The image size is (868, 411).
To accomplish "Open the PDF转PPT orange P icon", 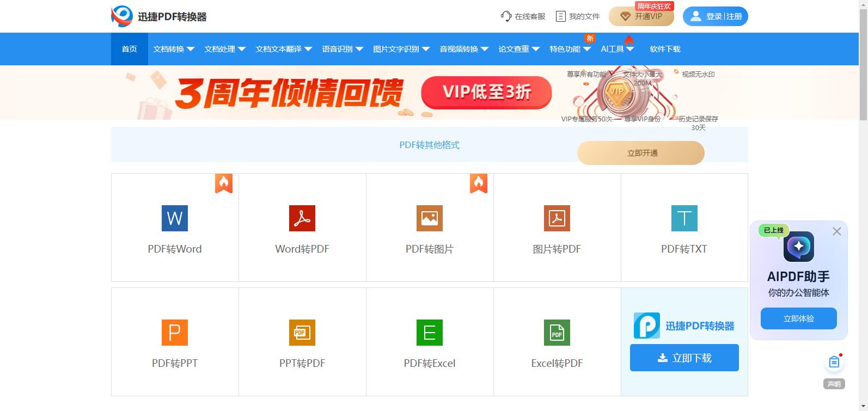I will 175,333.
